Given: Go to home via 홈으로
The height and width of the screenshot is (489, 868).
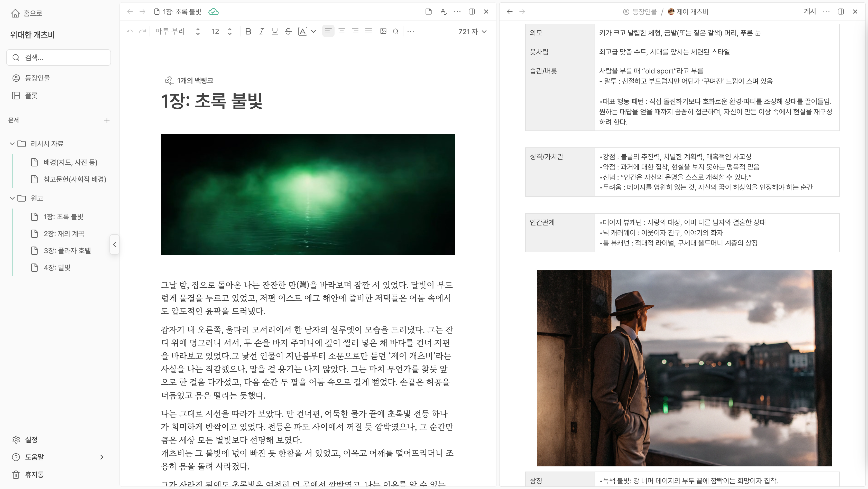Looking at the screenshot, I should (27, 13).
